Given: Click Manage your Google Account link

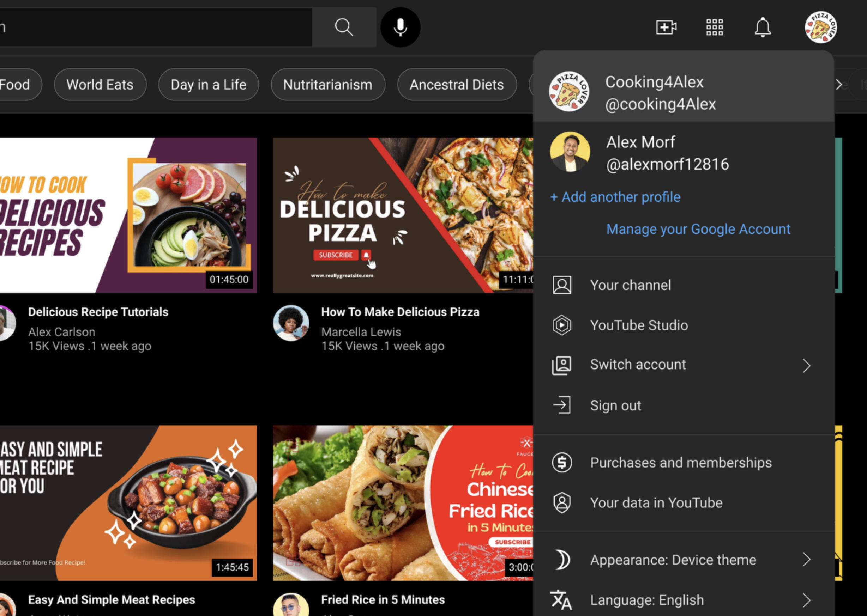Looking at the screenshot, I should click(x=698, y=229).
